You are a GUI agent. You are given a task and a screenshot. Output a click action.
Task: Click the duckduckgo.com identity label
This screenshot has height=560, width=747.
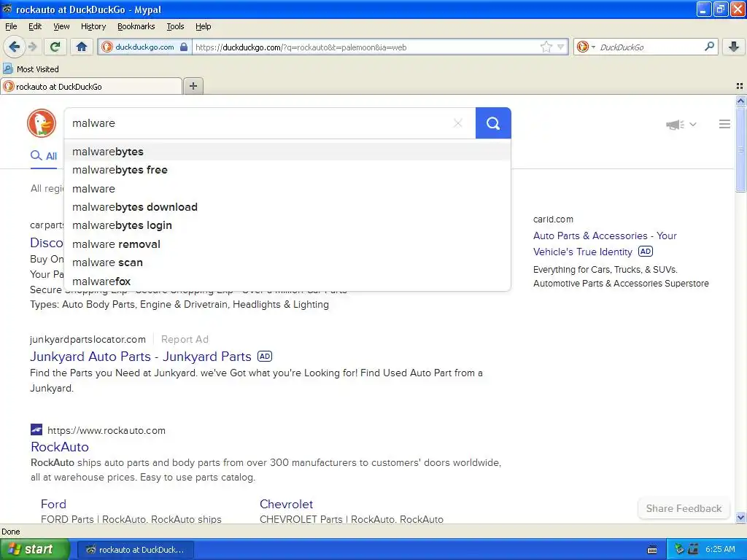[144, 47]
